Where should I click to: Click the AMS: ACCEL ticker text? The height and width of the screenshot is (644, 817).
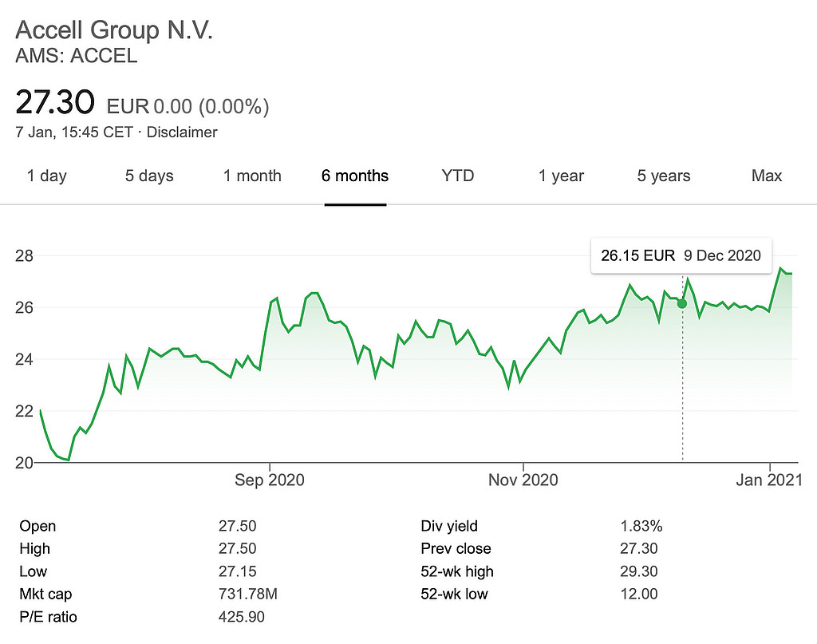pyautogui.click(x=77, y=57)
